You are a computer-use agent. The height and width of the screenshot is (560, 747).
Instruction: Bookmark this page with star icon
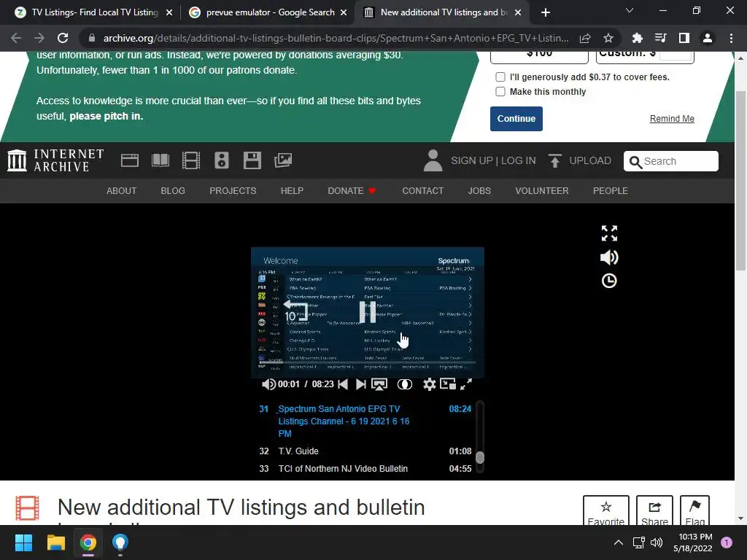click(608, 38)
